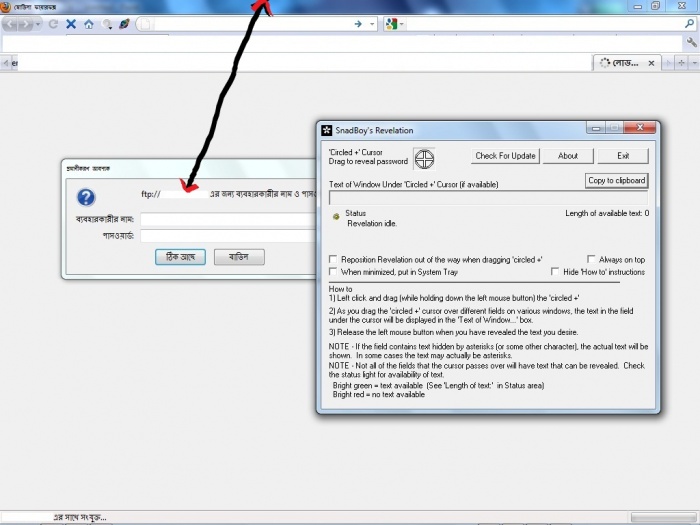Click the username field in FTP dialog
700x525 pixels.
tap(228, 219)
